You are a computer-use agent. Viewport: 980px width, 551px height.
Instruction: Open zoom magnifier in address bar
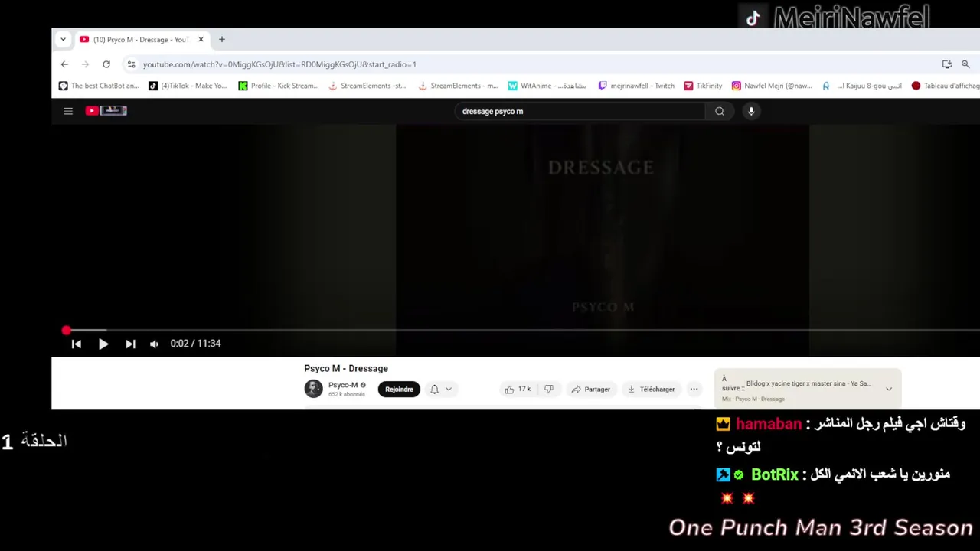(965, 64)
